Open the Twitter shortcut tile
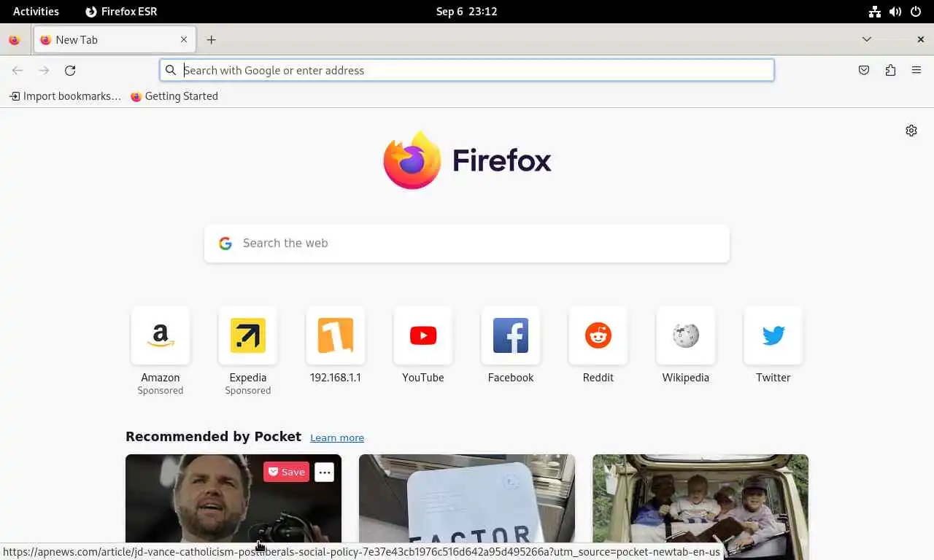934x560 pixels. click(x=773, y=335)
